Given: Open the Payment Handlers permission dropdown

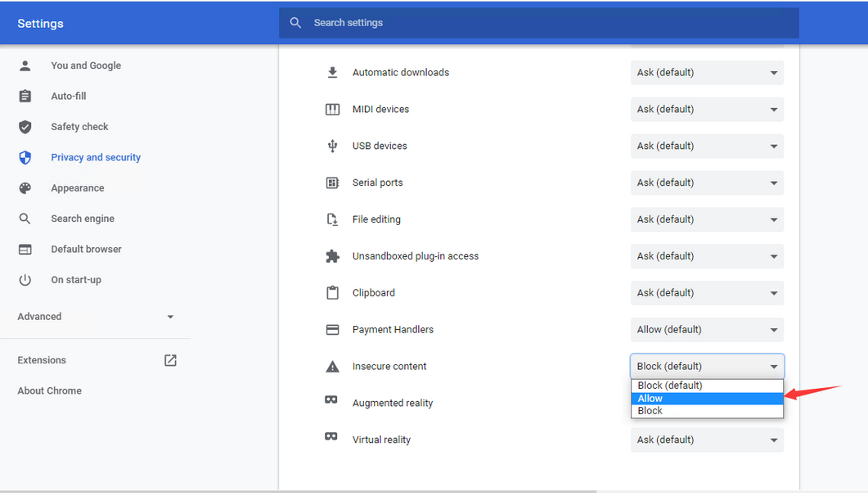Looking at the screenshot, I should click(x=707, y=330).
